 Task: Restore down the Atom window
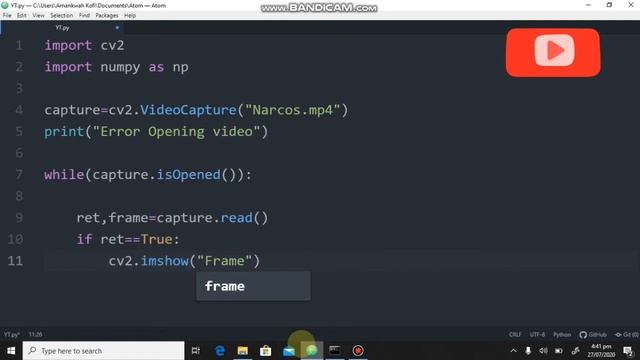(x=609, y=5)
